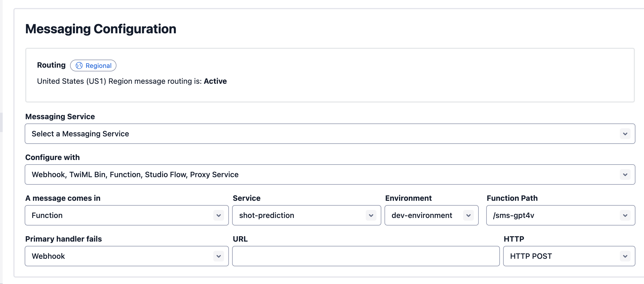Open the Select a Messaging Service dropdown

click(x=322, y=134)
